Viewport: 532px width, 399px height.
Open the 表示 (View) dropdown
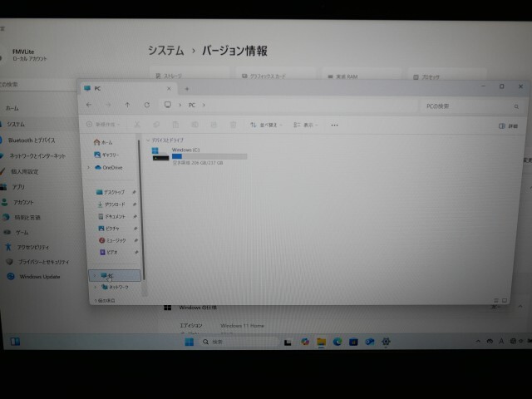[305, 126]
